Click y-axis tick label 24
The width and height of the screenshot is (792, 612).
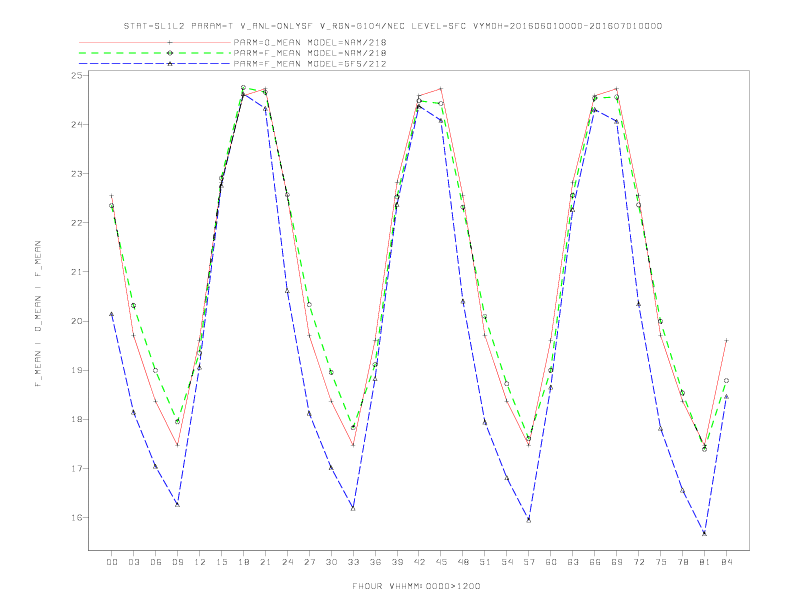[x=77, y=124]
